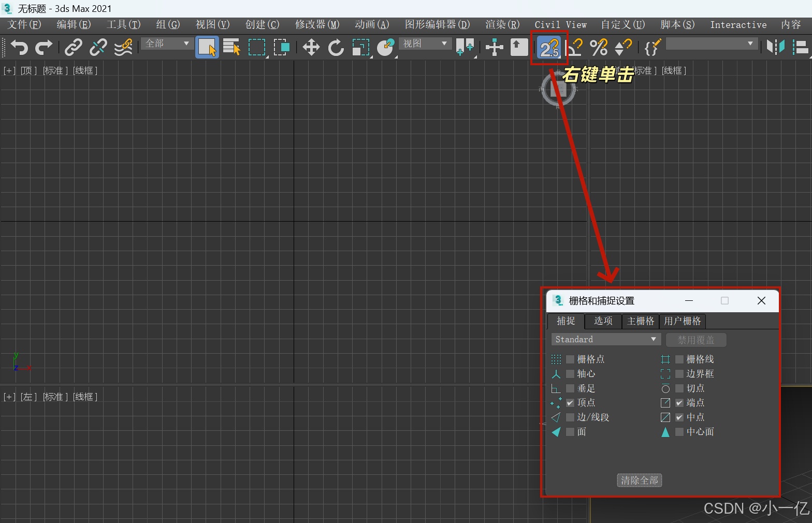
Task: Click the Bind to Space Warp icon
Action: [123, 48]
